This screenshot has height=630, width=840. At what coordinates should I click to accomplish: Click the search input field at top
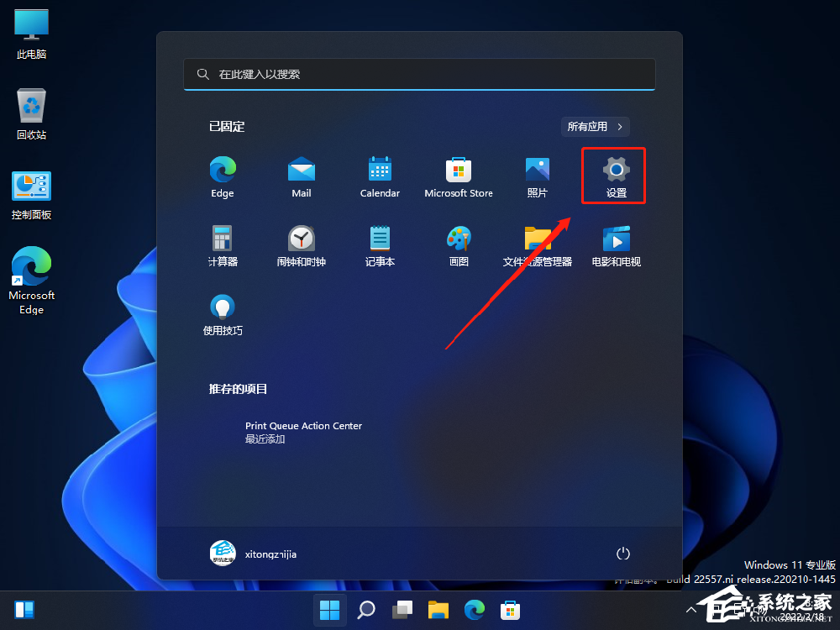coord(419,74)
